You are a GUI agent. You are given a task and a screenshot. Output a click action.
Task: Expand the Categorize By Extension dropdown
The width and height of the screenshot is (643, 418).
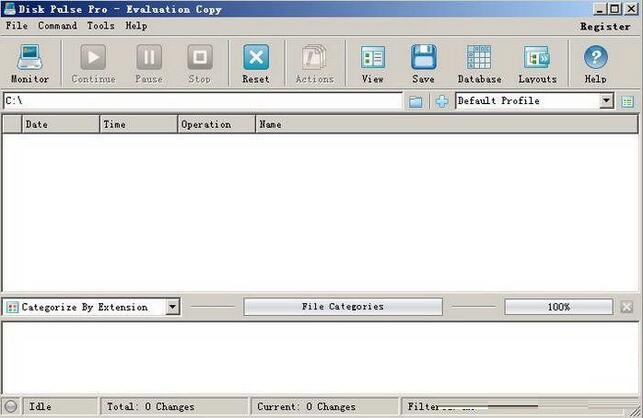(x=173, y=306)
